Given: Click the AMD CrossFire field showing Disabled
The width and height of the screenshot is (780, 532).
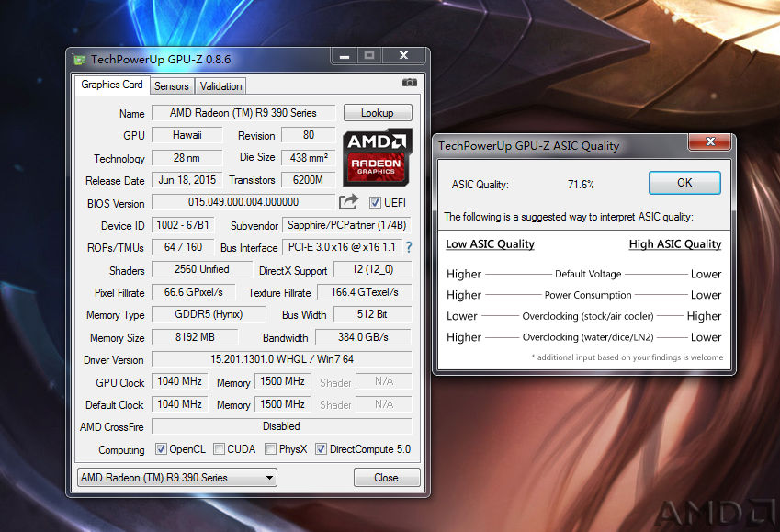Looking at the screenshot, I should [282, 426].
